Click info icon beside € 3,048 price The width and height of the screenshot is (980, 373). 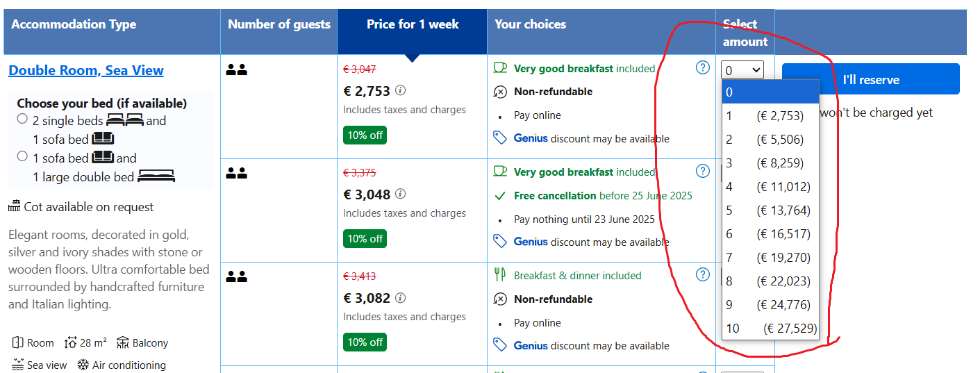pyautogui.click(x=401, y=194)
